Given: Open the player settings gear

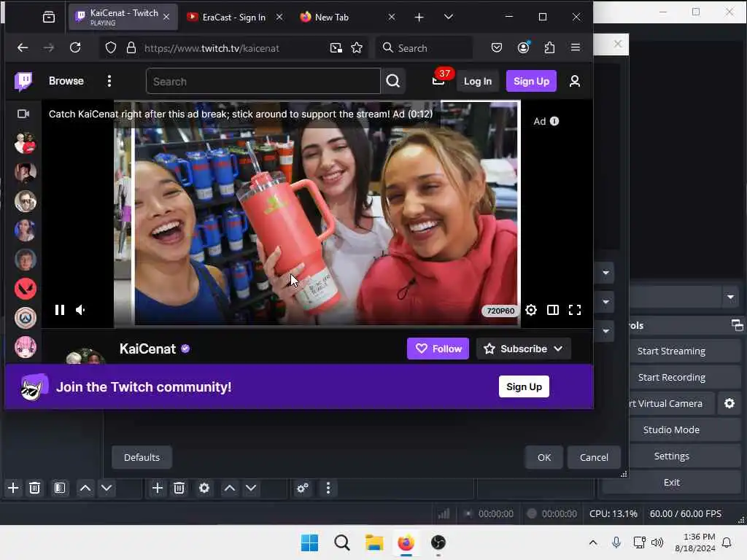Looking at the screenshot, I should (x=531, y=310).
